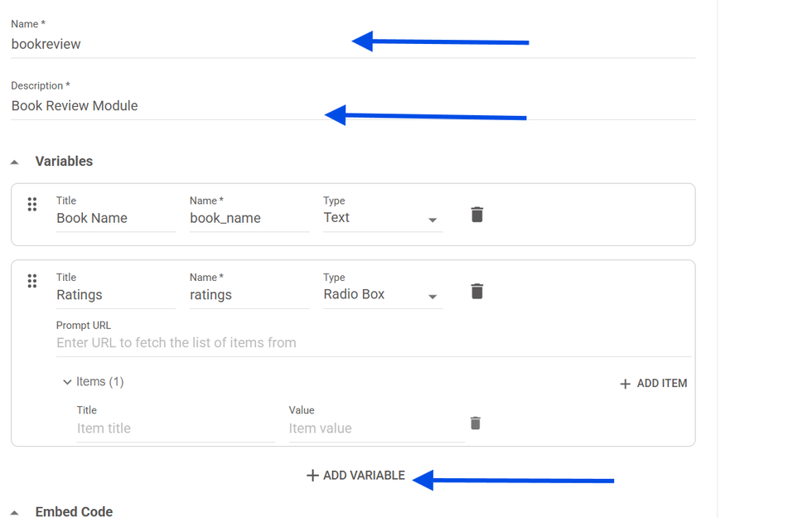Open Type dropdown set to Text
The height and width of the screenshot is (518, 812).
point(382,218)
